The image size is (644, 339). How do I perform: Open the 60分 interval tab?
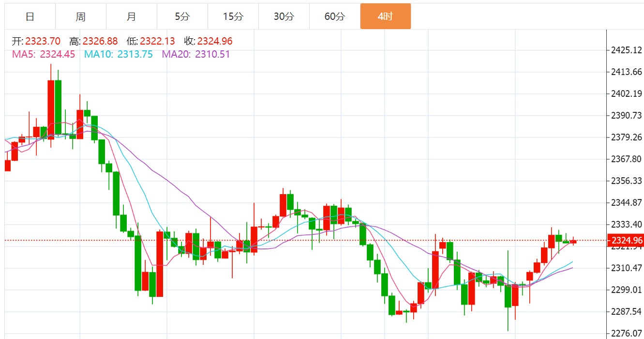(x=335, y=16)
